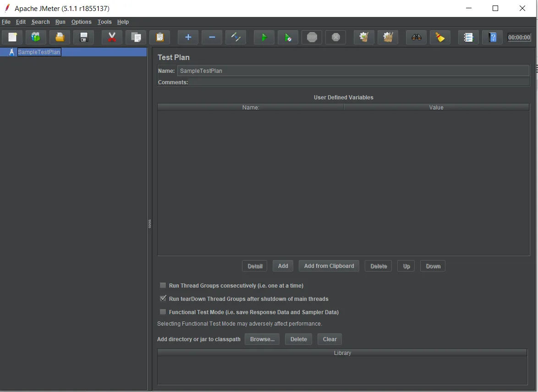Click the Help question mark icon
This screenshot has height=392, width=538.
pos(492,38)
